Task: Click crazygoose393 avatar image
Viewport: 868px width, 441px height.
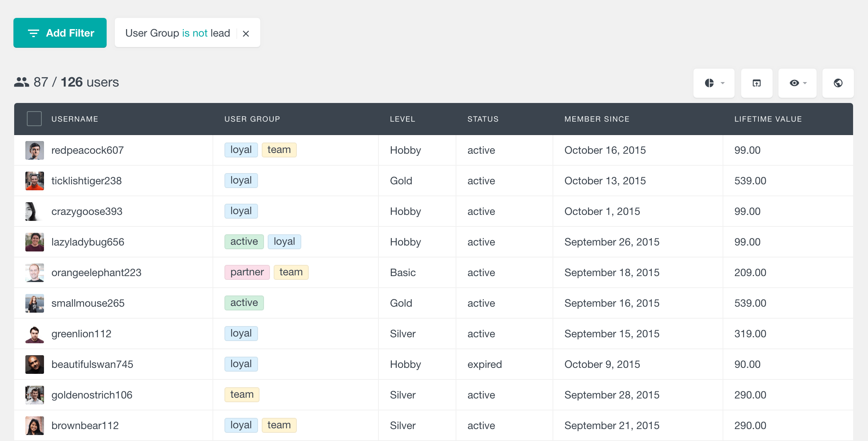Action: click(35, 212)
